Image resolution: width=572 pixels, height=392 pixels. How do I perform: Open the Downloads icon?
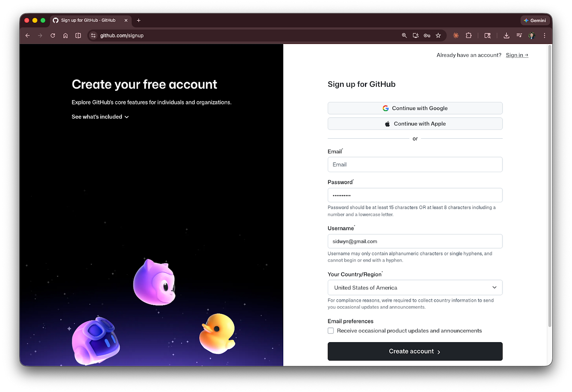(x=506, y=35)
